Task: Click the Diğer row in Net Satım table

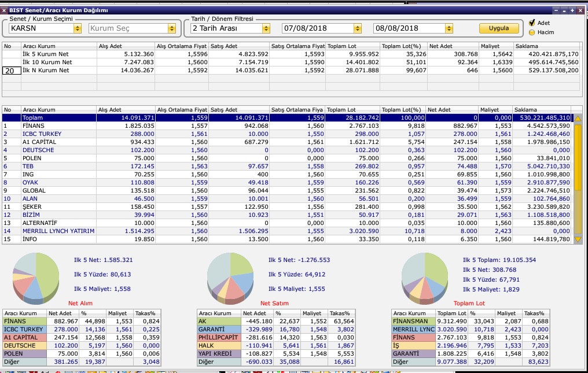Action: coord(276,362)
